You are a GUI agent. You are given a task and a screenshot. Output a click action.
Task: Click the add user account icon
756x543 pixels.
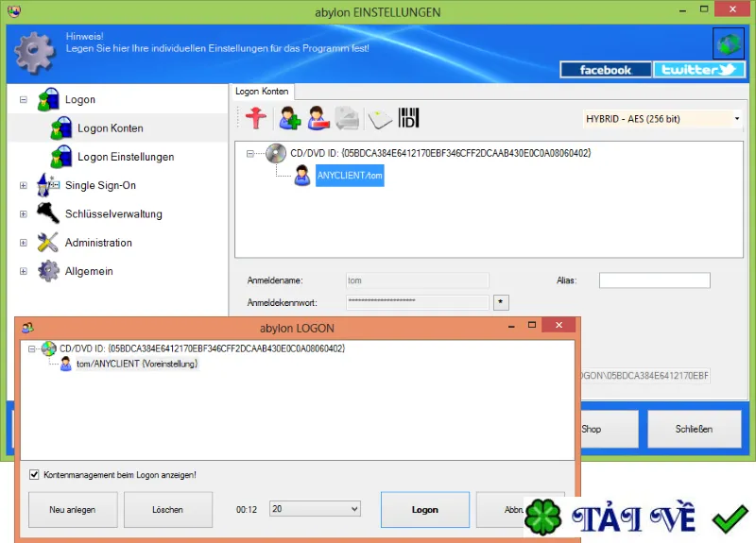(290, 118)
